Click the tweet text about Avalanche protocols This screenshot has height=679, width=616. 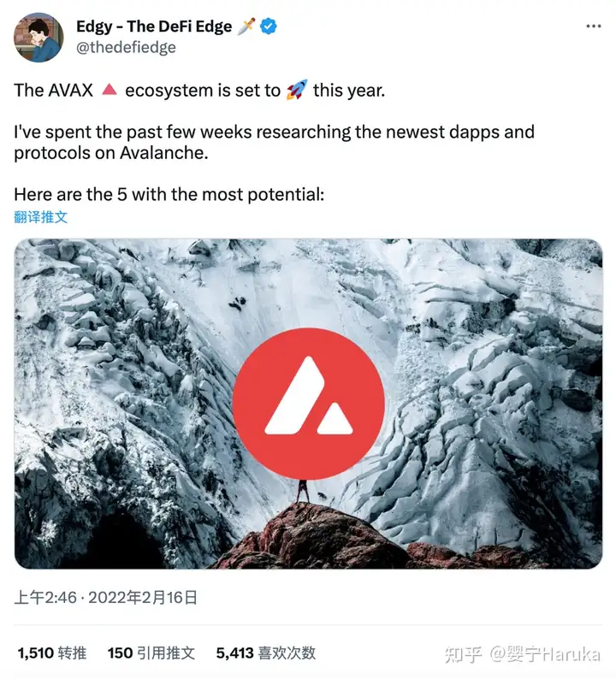point(275,143)
